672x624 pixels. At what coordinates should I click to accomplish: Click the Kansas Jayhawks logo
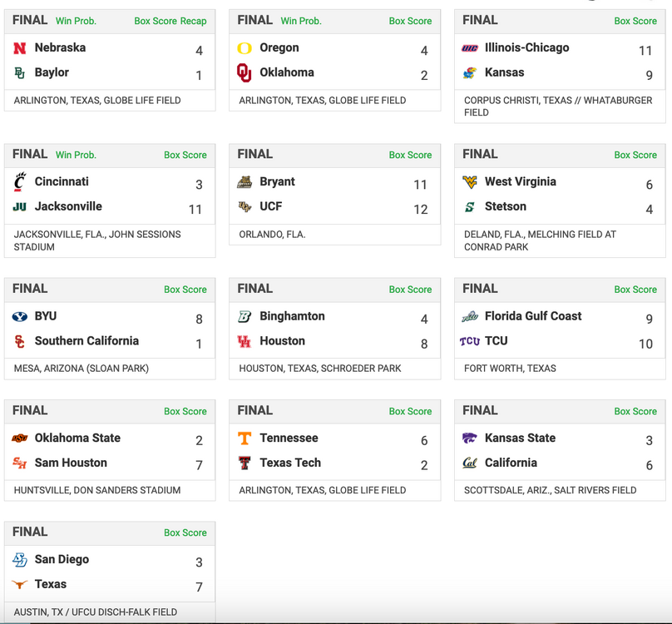pos(470,73)
